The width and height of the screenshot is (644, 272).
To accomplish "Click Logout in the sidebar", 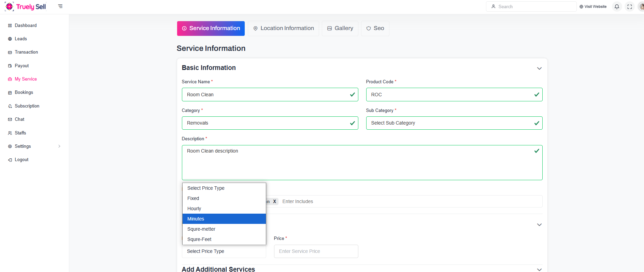I will [22, 160].
